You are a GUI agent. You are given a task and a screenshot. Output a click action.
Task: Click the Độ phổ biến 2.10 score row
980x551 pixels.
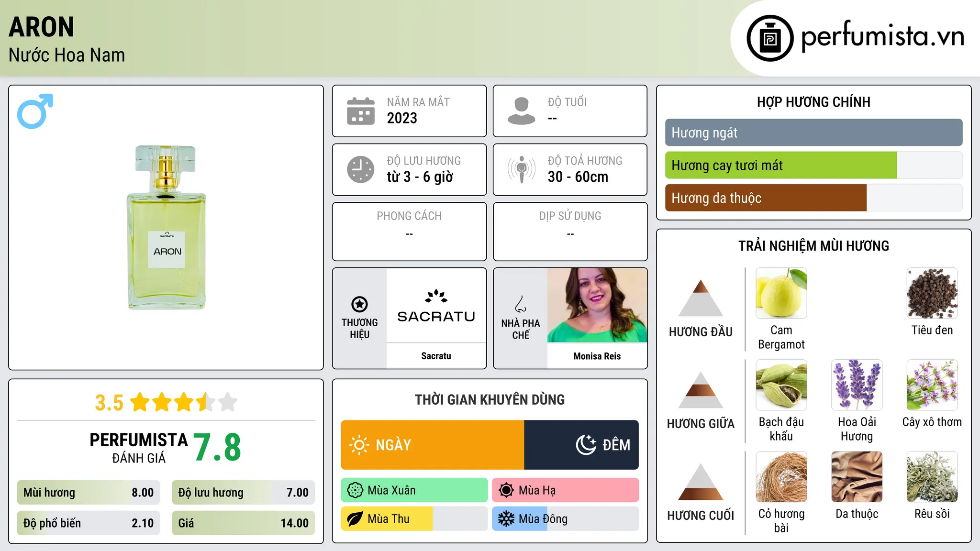89,523
